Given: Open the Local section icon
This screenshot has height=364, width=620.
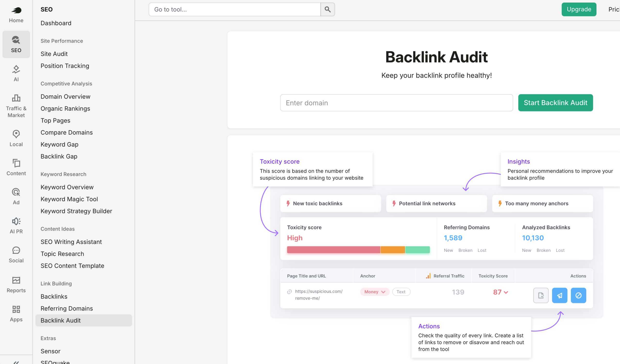Looking at the screenshot, I should click(16, 134).
